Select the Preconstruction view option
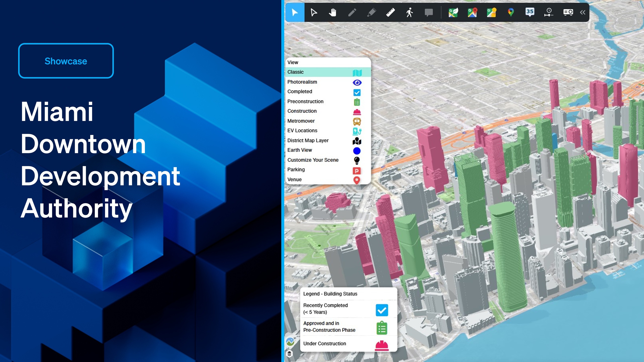 pos(328,102)
